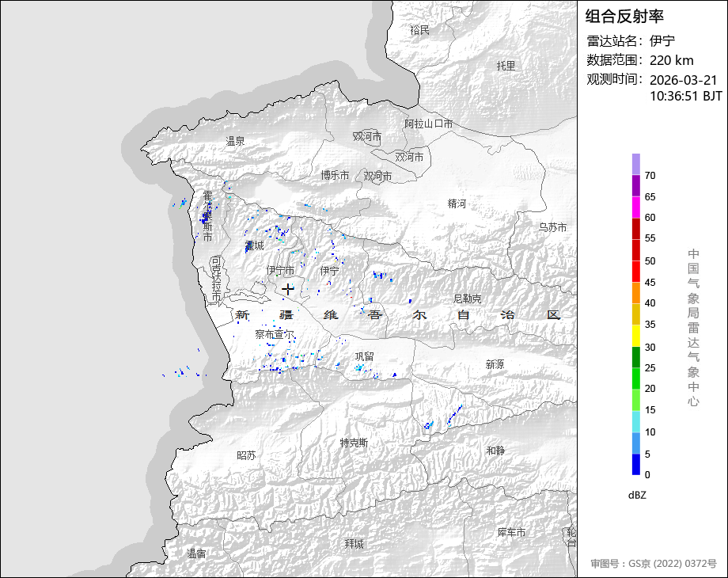Image resolution: width=728 pixels, height=578 pixels.
Task: Click the time 10:36:51 BJT
Action: (x=686, y=96)
